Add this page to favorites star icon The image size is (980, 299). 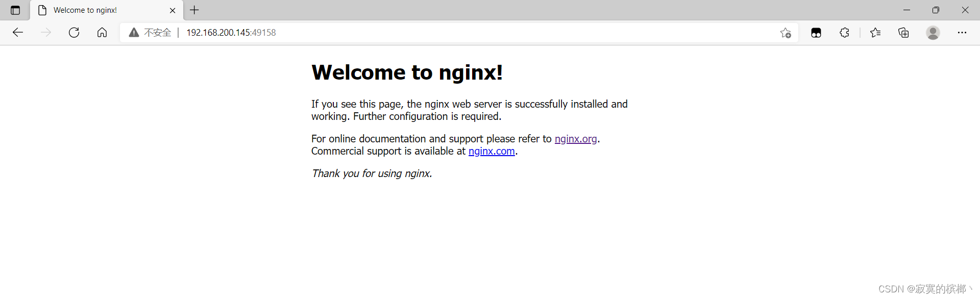click(x=786, y=33)
